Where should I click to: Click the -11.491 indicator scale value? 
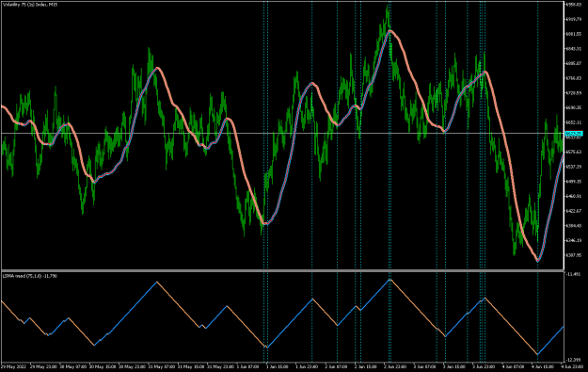[573, 274]
